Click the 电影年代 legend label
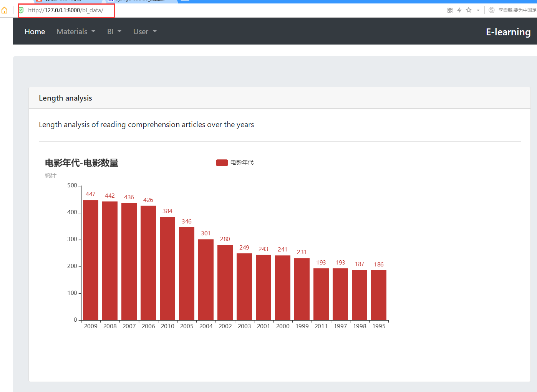Screen dimensions: 537x392 (x=242, y=162)
